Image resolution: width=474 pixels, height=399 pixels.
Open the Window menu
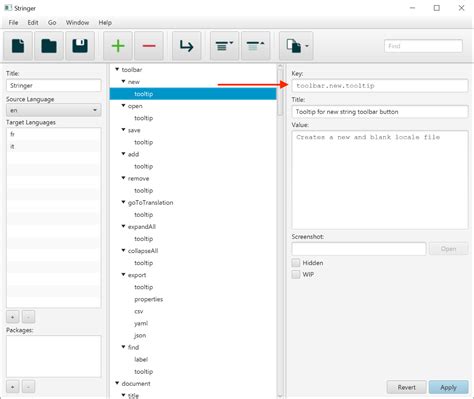tap(77, 22)
